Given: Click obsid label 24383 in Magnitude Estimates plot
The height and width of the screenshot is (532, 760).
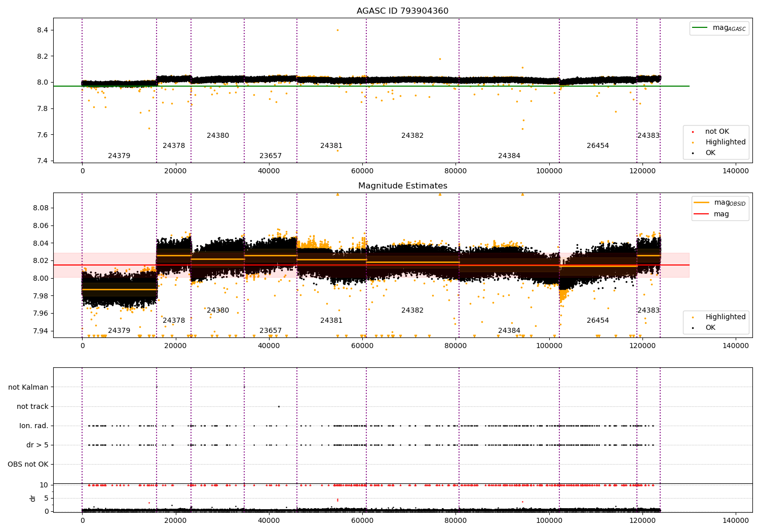Looking at the screenshot, I should 649,310.
